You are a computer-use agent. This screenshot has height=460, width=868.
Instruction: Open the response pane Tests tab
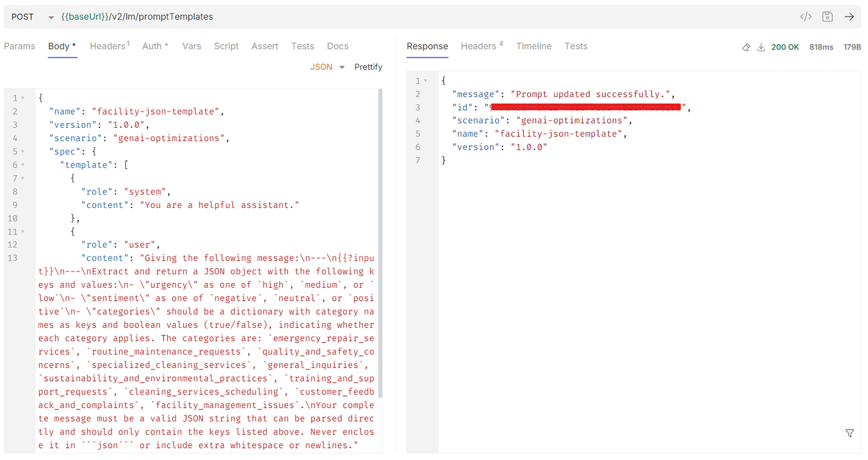[576, 46]
